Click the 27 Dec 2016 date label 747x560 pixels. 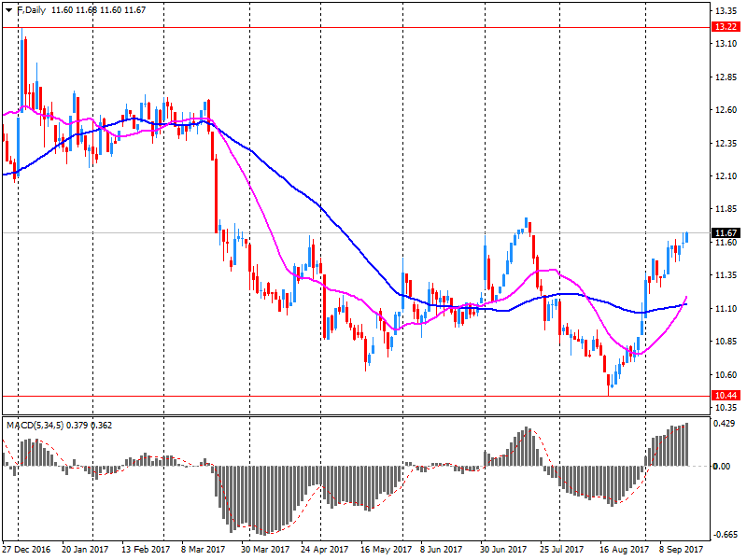[x=26, y=550]
